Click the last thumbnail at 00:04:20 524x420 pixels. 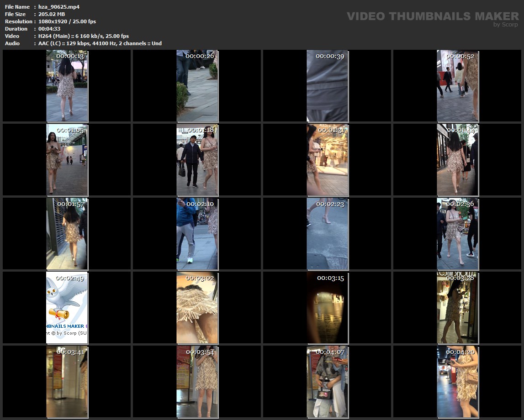coord(458,382)
